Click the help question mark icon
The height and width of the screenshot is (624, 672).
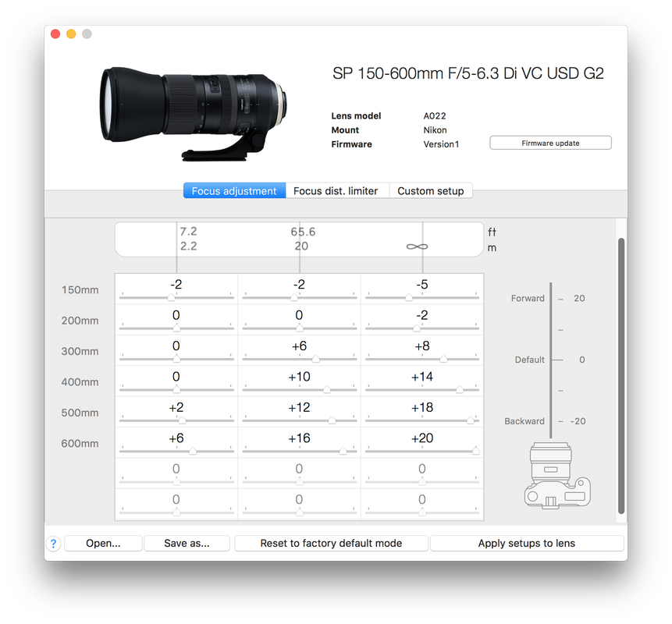tap(53, 544)
